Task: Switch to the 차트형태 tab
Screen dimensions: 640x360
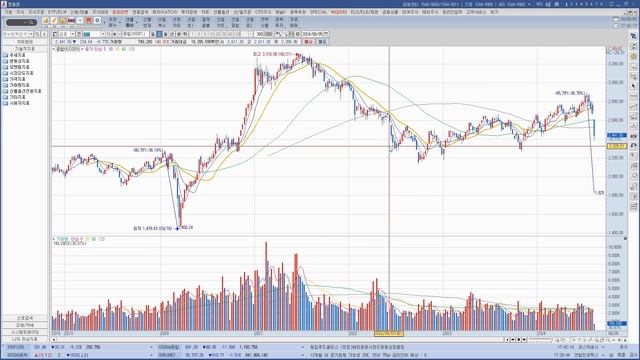Action: 24,42
